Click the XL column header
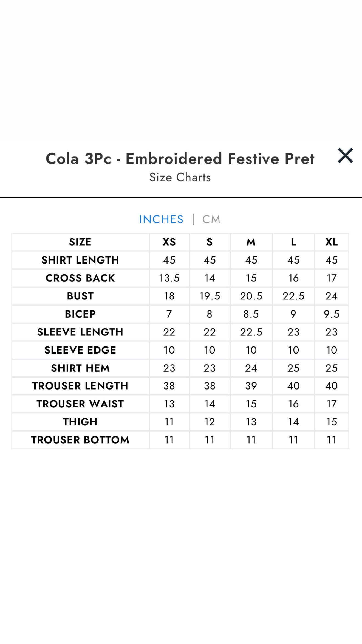 point(331,242)
